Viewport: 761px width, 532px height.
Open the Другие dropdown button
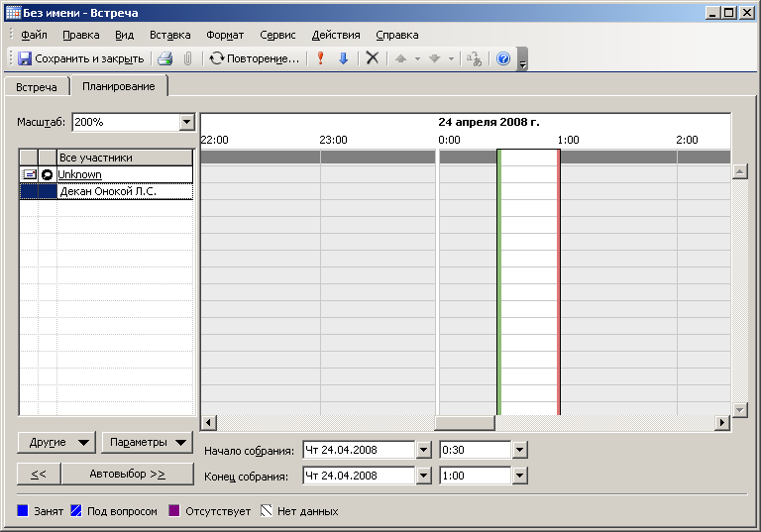(56, 442)
